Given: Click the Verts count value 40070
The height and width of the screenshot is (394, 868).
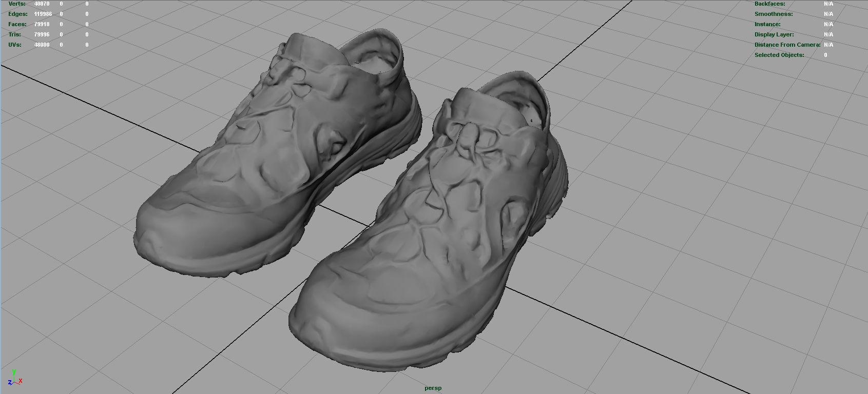Looking at the screenshot, I should (42, 4).
